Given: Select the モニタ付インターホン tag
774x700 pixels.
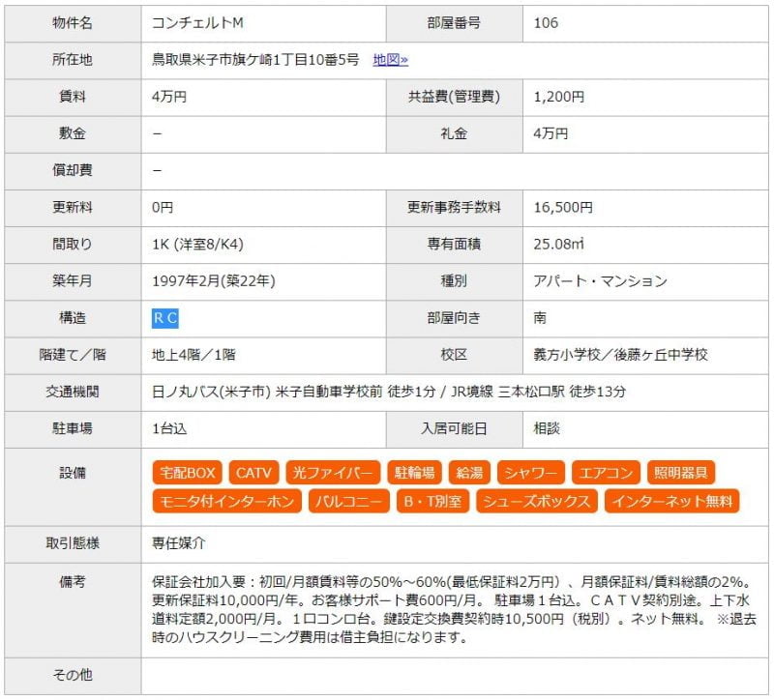Looking at the screenshot, I should pyautogui.click(x=226, y=501).
